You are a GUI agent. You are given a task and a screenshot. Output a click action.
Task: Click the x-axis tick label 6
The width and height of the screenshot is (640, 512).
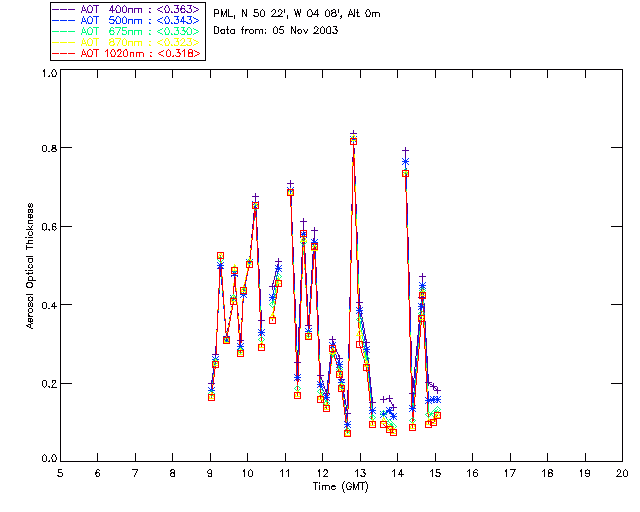98,473
